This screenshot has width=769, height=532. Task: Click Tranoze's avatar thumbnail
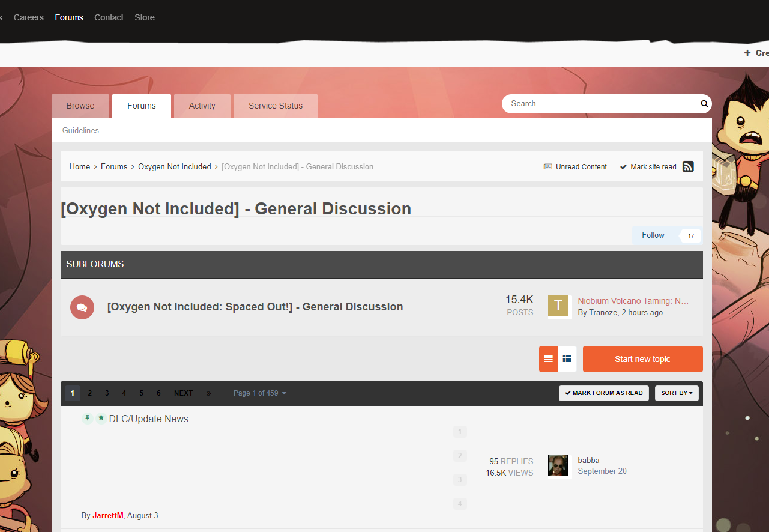pyautogui.click(x=558, y=307)
